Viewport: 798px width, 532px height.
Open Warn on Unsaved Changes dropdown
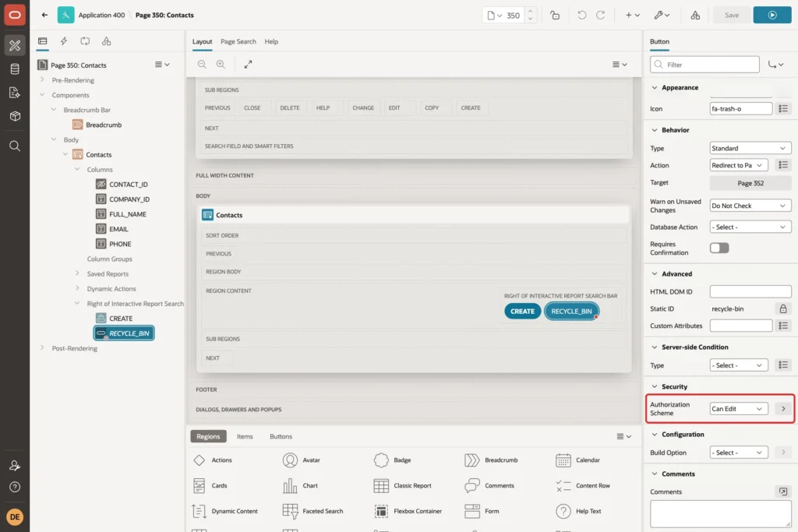click(750, 206)
